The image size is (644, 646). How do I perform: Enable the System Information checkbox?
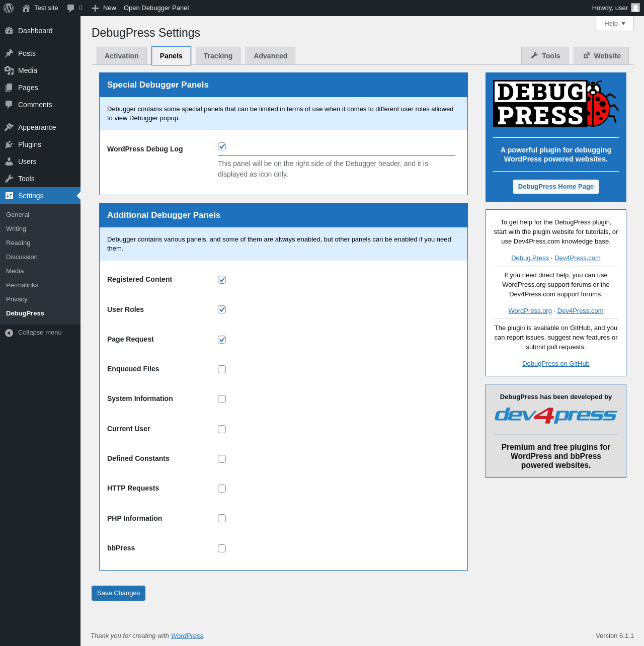point(222,399)
